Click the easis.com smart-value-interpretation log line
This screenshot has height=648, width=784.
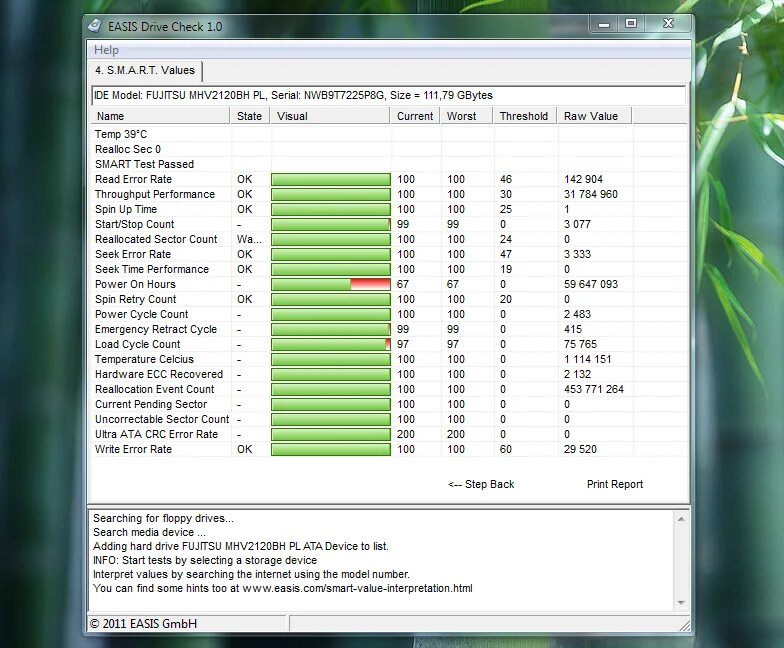pyautogui.click(x=282, y=588)
